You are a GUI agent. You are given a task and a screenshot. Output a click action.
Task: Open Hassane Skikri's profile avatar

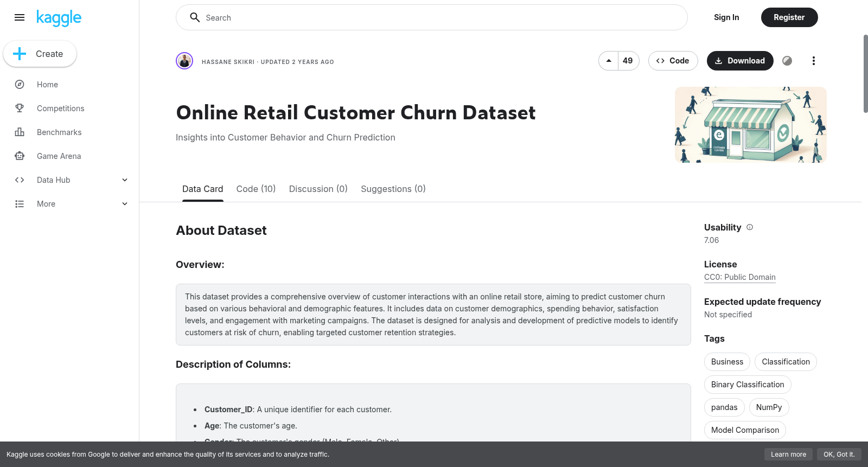(x=184, y=61)
